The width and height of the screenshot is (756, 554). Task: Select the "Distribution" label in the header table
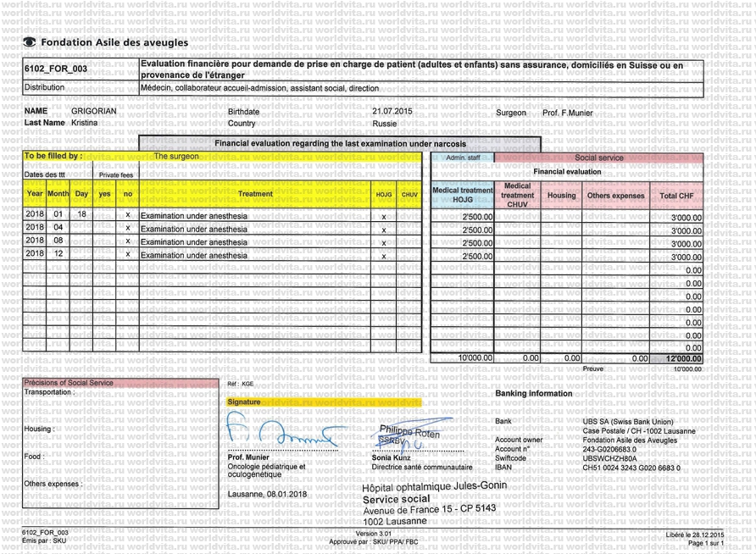click(44, 87)
